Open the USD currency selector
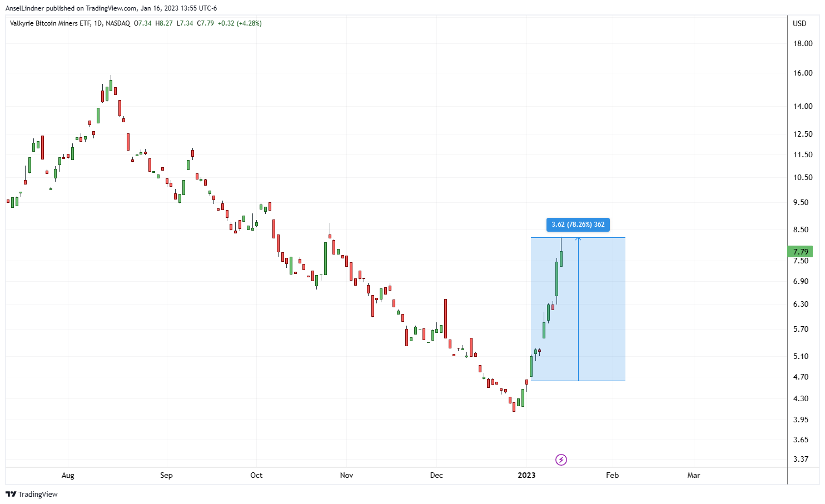Image resolution: width=825 pixels, height=504 pixels. (799, 23)
